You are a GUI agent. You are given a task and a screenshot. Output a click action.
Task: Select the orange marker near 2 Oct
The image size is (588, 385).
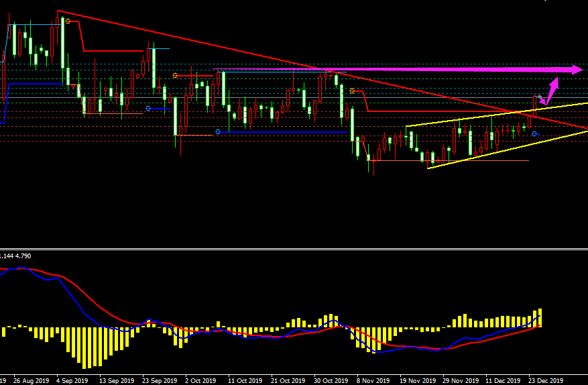(x=175, y=76)
